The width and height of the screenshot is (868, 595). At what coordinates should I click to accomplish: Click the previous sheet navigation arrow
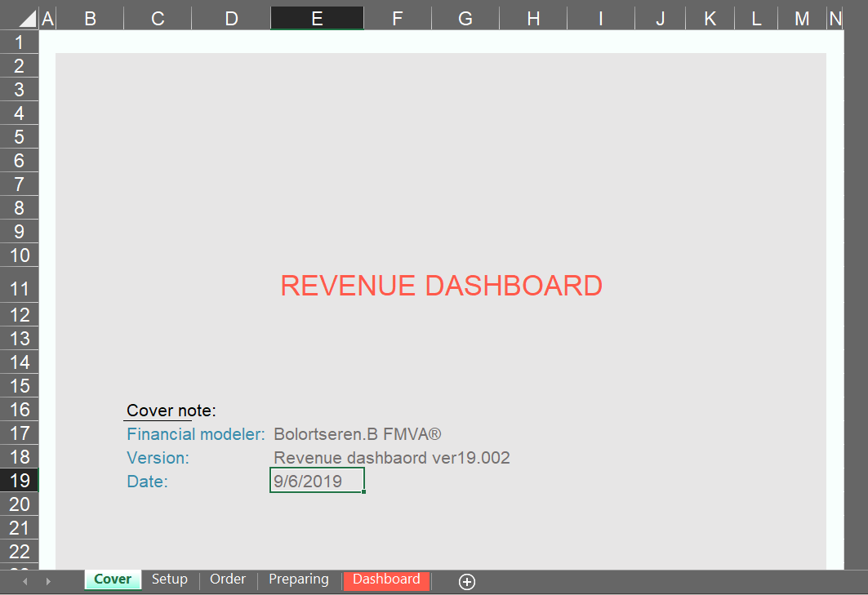click(25, 581)
